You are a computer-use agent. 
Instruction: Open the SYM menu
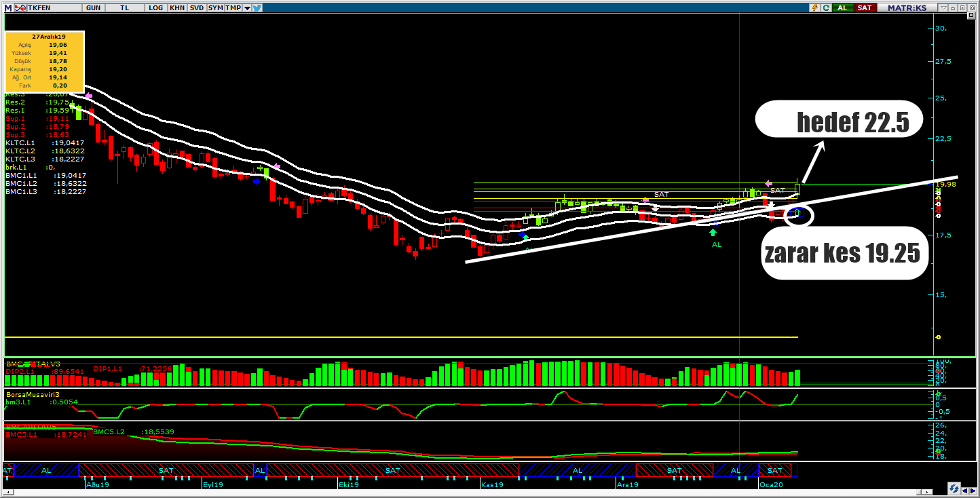tap(215, 7)
